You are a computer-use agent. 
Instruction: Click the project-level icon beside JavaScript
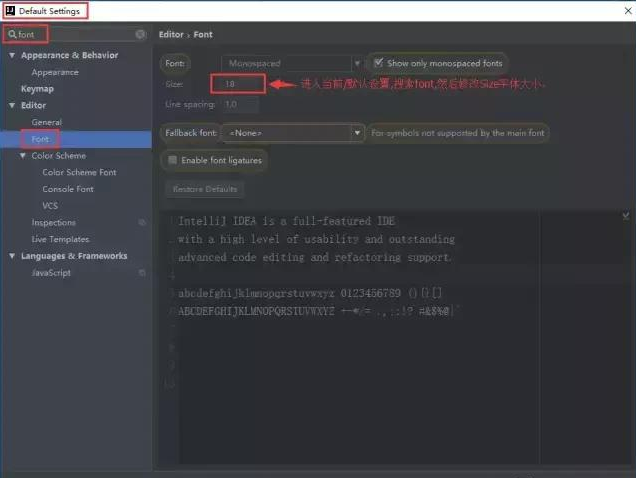(142, 272)
